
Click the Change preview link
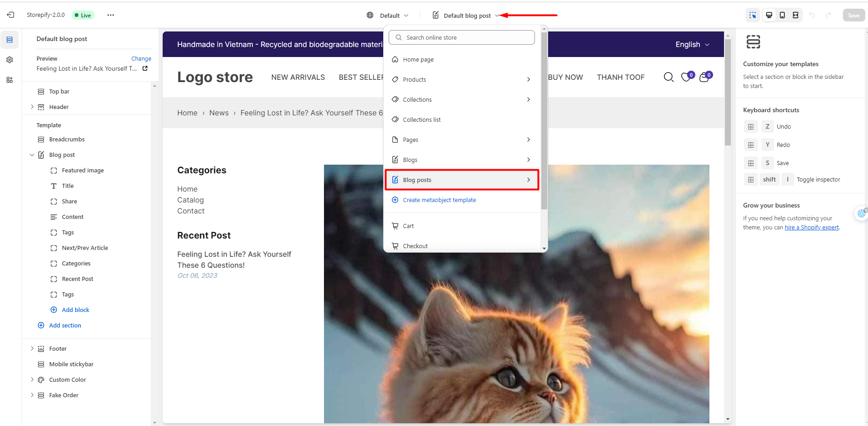pyautogui.click(x=141, y=58)
